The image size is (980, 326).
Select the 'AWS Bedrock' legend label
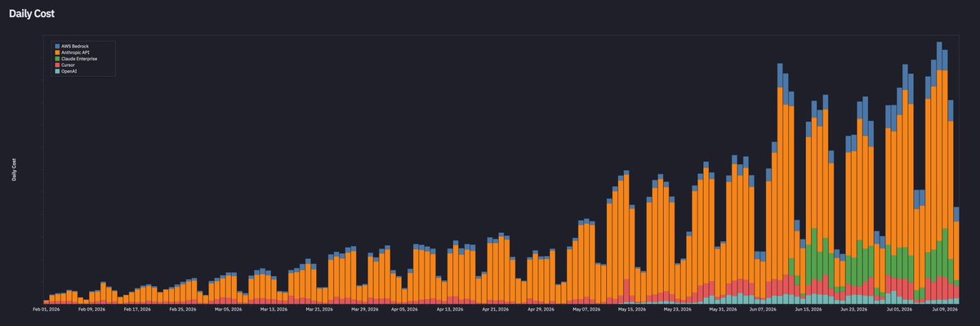pos(75,47)
